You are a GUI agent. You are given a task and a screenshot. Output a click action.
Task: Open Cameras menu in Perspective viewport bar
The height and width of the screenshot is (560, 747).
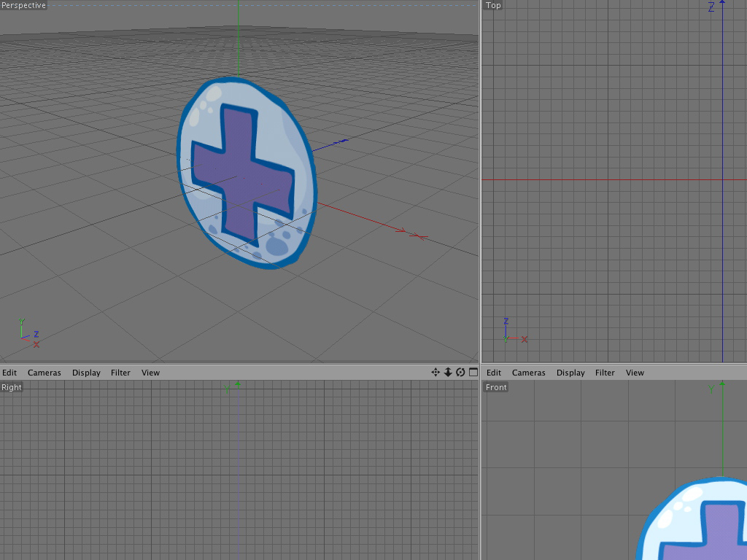point(44,373)
